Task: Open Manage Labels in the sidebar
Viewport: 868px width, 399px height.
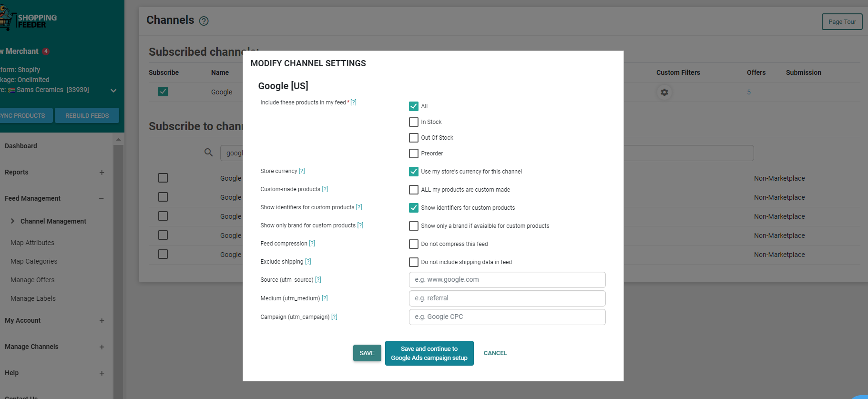Action: pos(33,298)
